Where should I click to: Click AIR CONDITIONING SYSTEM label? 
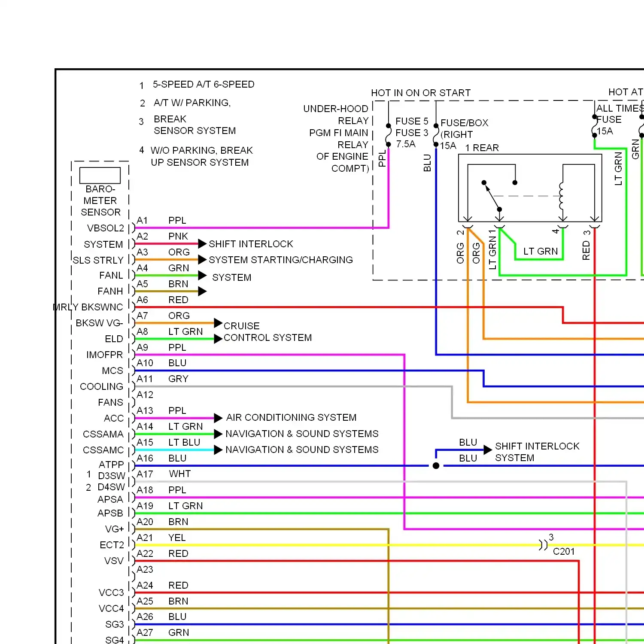291,418
